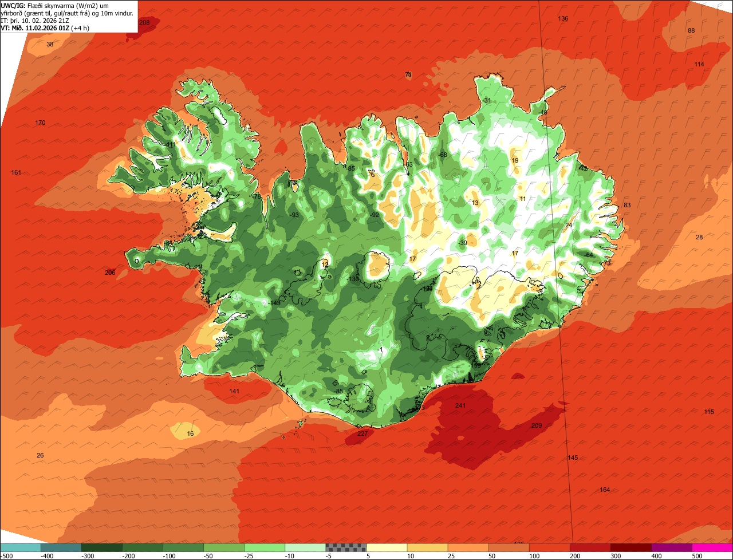The width and height of the screenshot is (733, 560).
Task: Select the 170 value on the map
Action: tap(40, 123)
